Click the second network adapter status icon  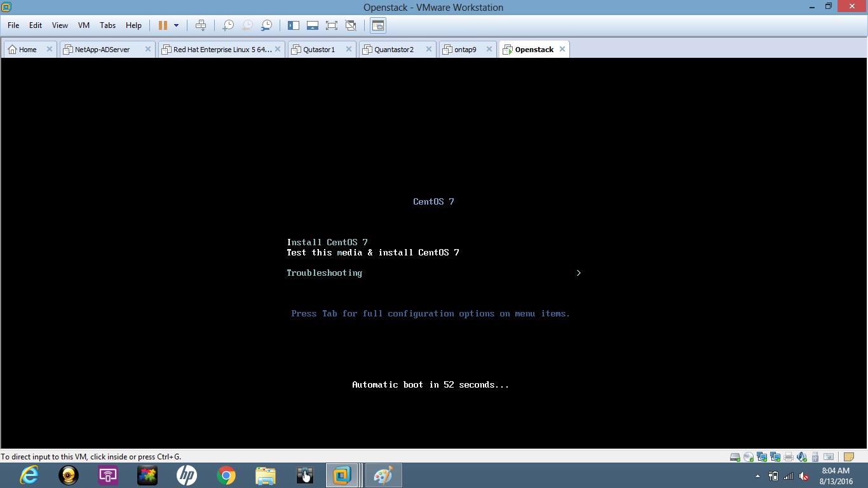(775, 457)
